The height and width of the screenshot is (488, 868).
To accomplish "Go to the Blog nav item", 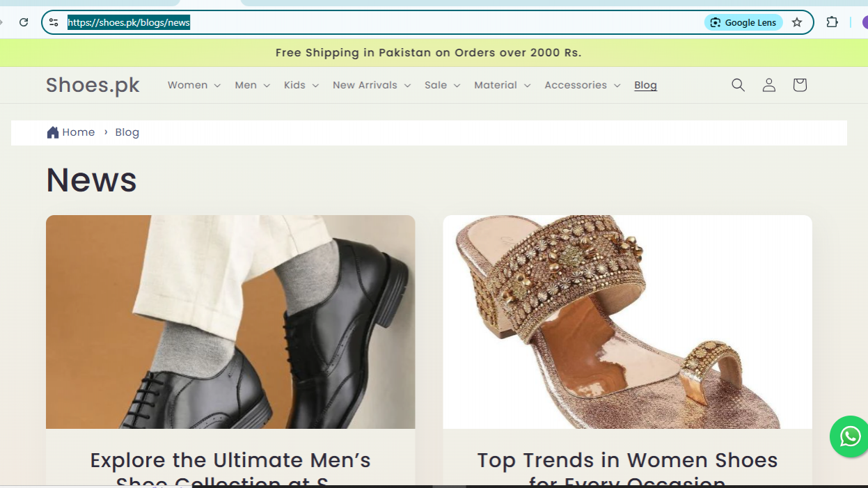I will pyautogui.click(x=645, y=85).
